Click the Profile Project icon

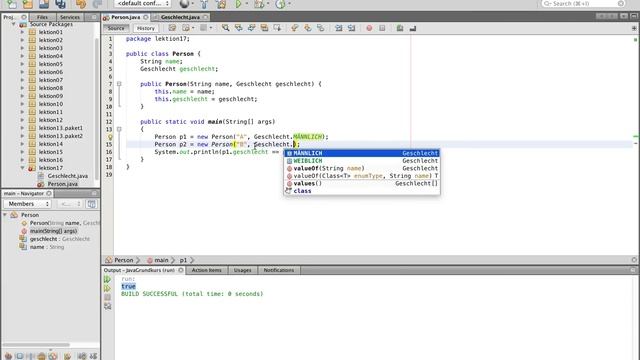[280, 4]
